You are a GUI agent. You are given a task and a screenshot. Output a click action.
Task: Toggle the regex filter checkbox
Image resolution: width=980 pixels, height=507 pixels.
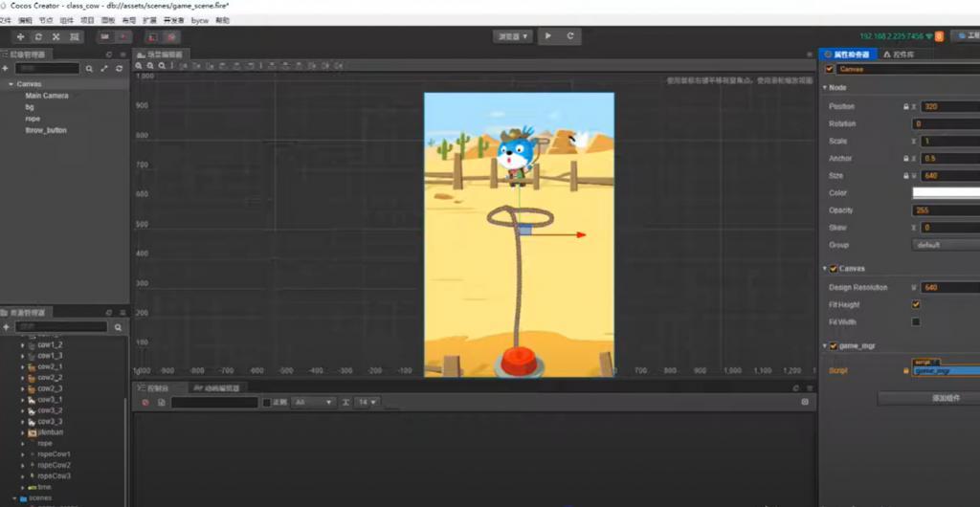[x=267, y=403]
